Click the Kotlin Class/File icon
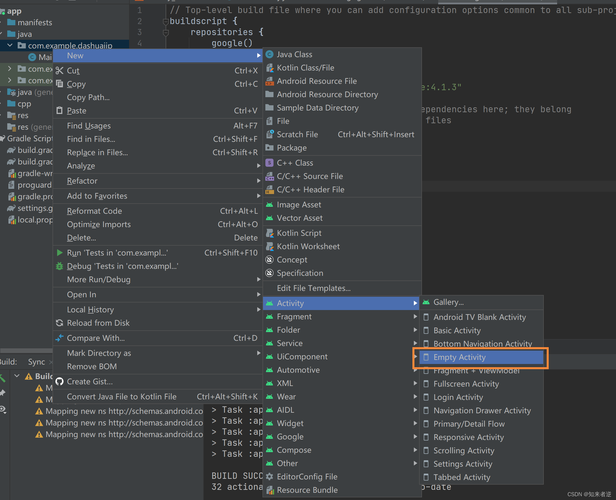The image size is (616, 500). (270, 68)
